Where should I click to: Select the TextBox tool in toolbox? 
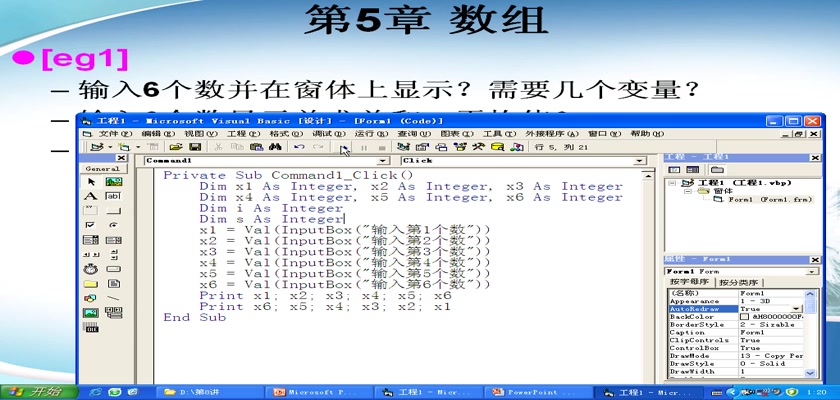pyautogui.click(x=112, y=196)
